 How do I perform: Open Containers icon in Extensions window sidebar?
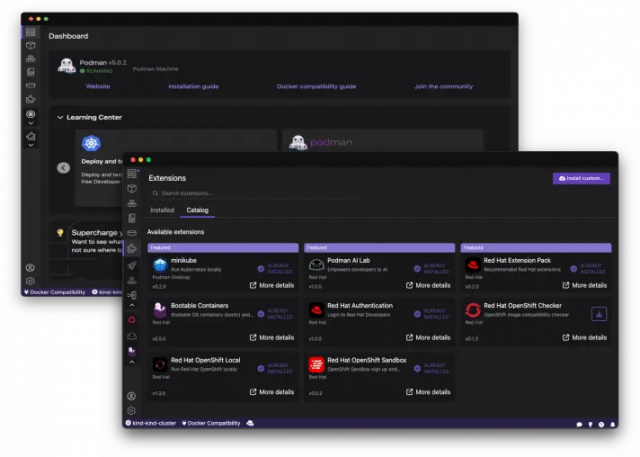tap(132, 189)
